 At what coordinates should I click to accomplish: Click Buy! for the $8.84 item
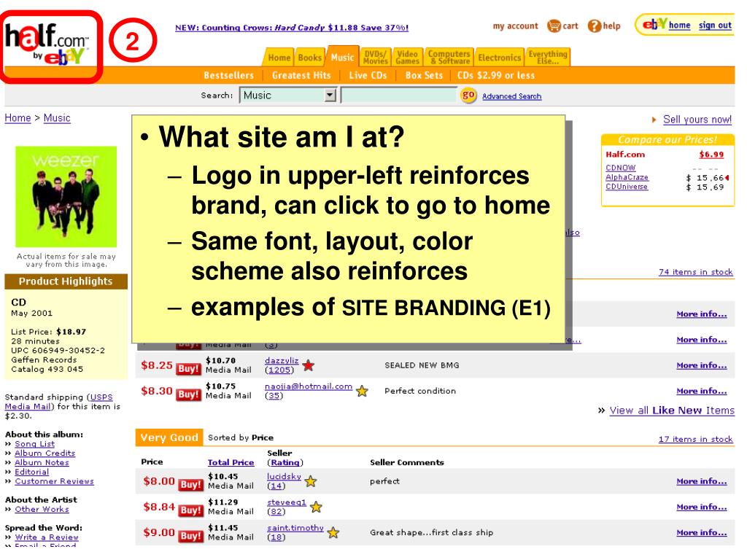click(x=190, y=510)
